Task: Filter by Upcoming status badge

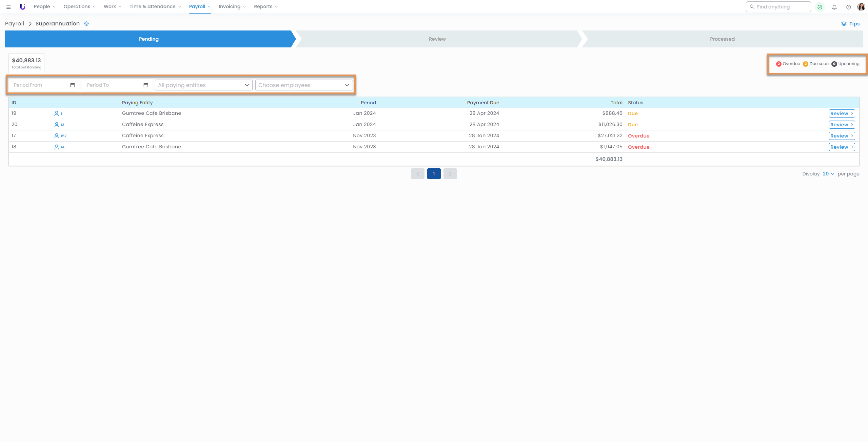Action: pos(846,64)
